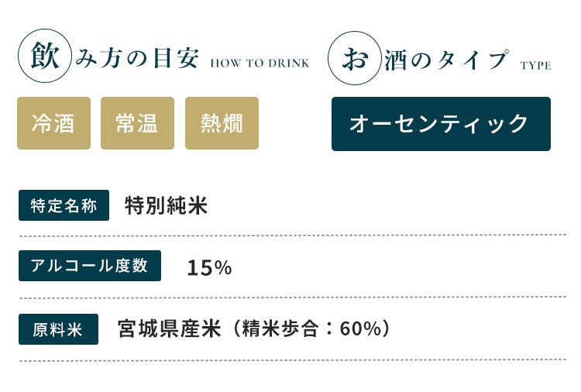Click the dashed line below 特定名称 row
Screen dimensions: 581x392
[293, 236]
